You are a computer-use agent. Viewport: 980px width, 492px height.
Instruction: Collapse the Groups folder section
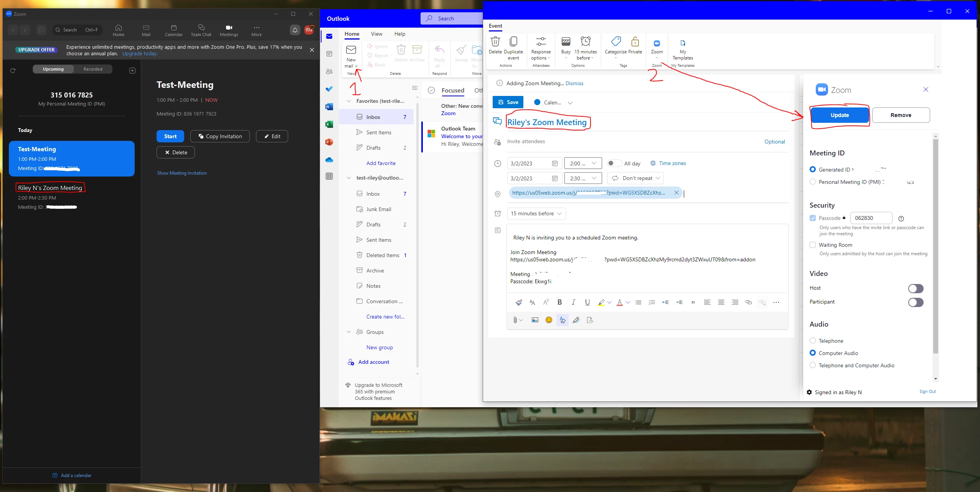(x=348, y=332)
